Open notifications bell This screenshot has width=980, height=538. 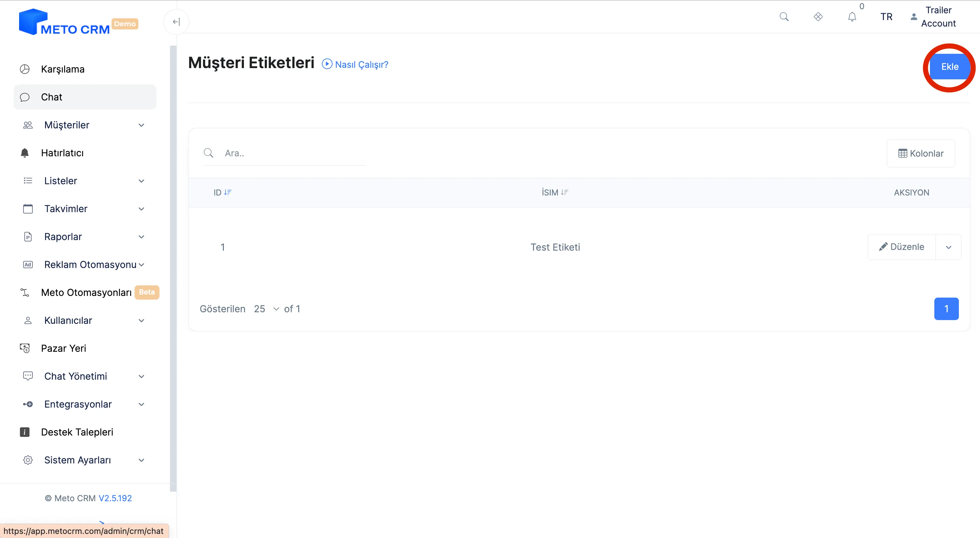click(x=852, y=17)
